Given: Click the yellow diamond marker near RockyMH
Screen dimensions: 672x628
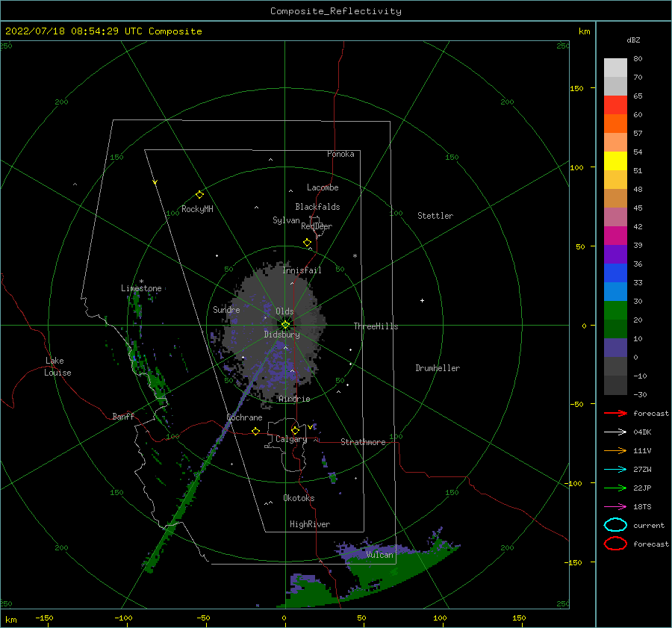Looking at the screenshot, I should pos(199,195).
